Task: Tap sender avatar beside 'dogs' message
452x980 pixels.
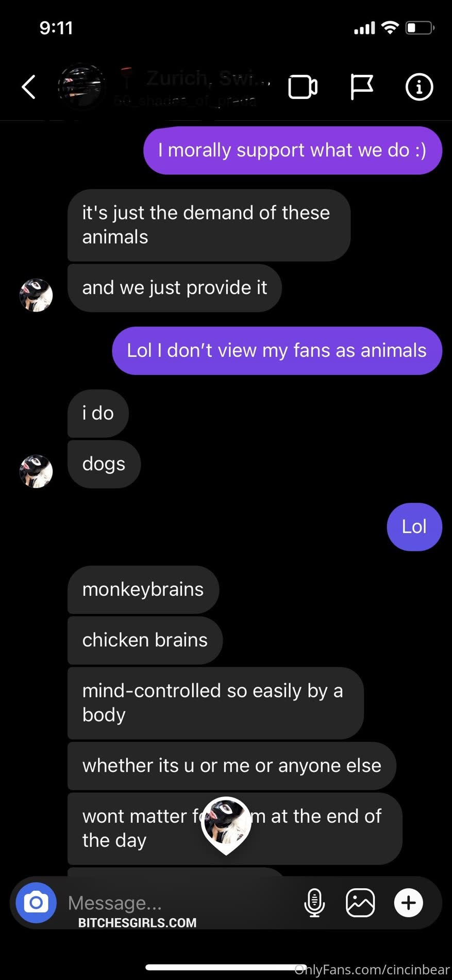Action: [x=36, y=471]
